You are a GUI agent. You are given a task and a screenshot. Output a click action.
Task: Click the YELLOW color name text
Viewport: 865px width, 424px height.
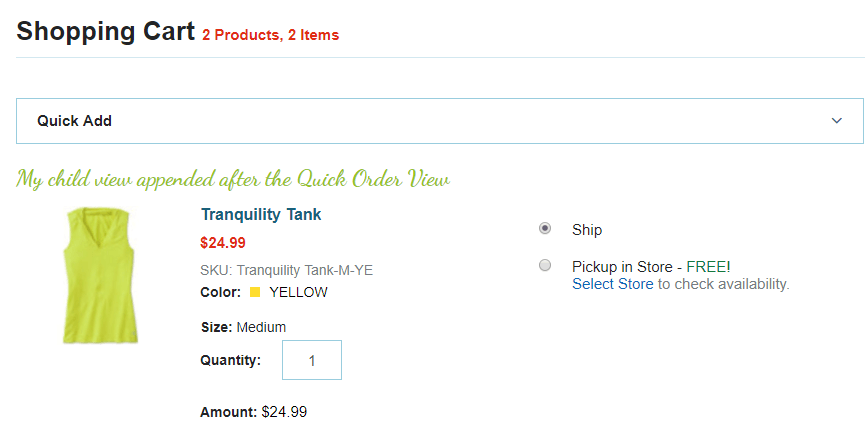pos(298,292)
